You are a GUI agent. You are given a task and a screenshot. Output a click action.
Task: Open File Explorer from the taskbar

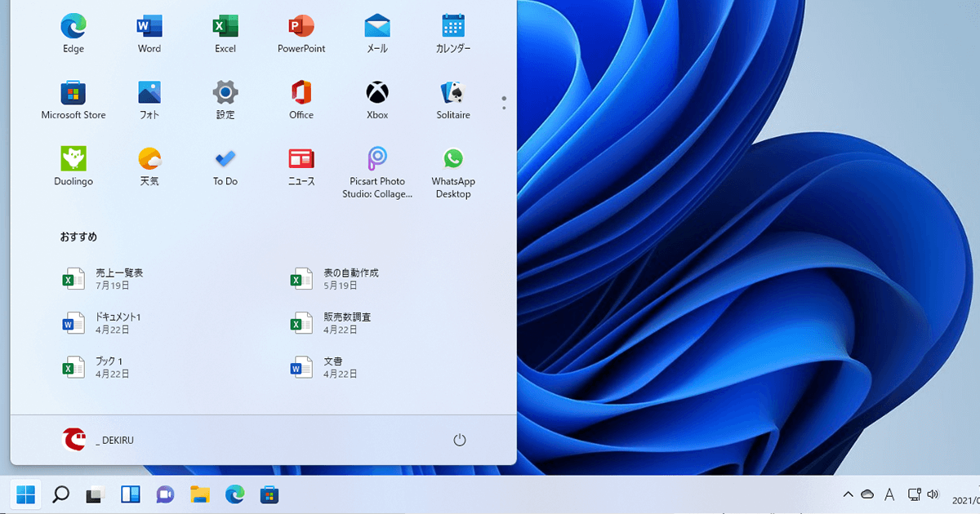201,494
